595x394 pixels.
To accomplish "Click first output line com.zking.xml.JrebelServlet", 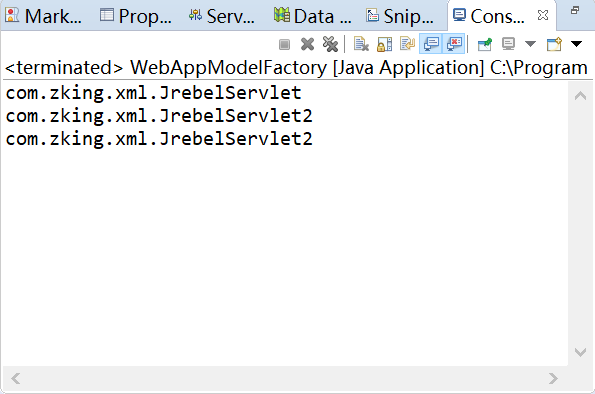I will coord(154,93).
